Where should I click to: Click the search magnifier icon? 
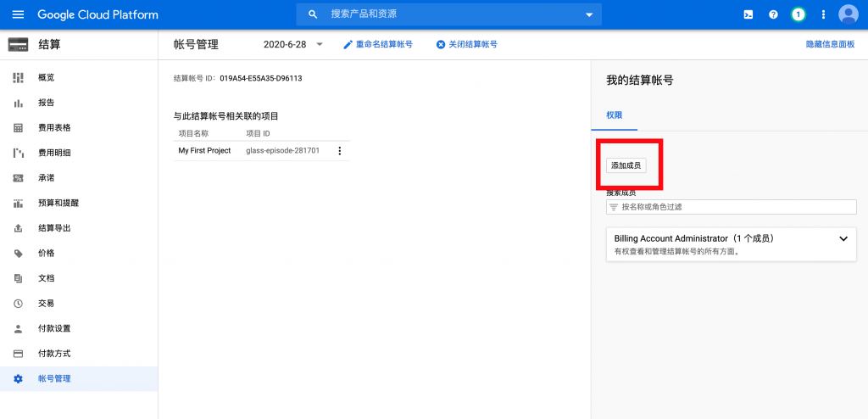[x=313, y=14]
